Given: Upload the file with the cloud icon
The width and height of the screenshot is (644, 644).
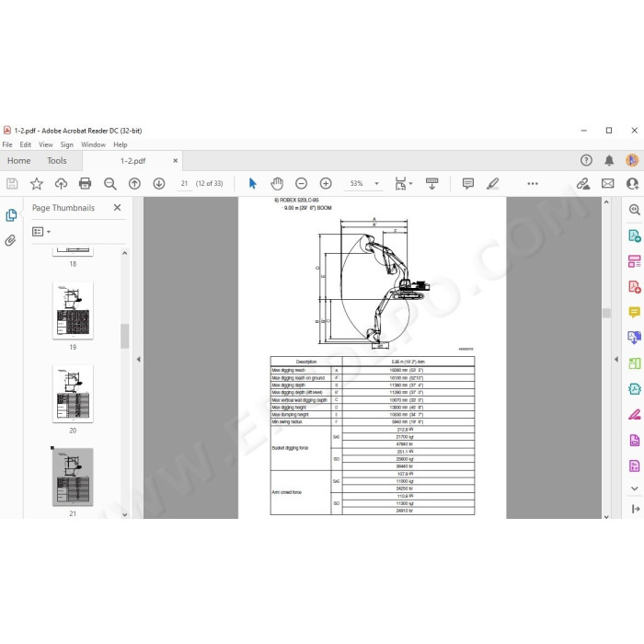Looking at the screenshot, I should (x=62, y=184).
